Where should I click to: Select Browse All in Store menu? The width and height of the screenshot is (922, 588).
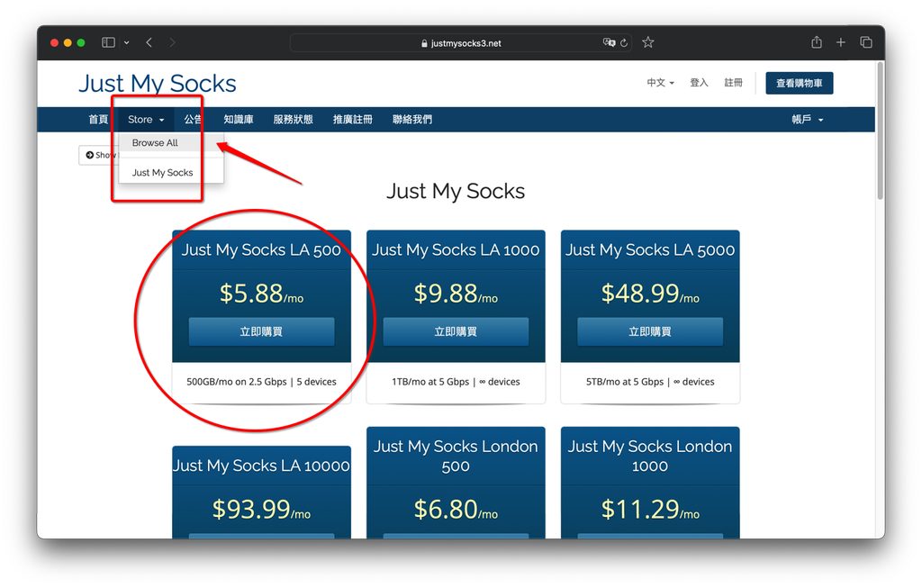tap(171, 143)
